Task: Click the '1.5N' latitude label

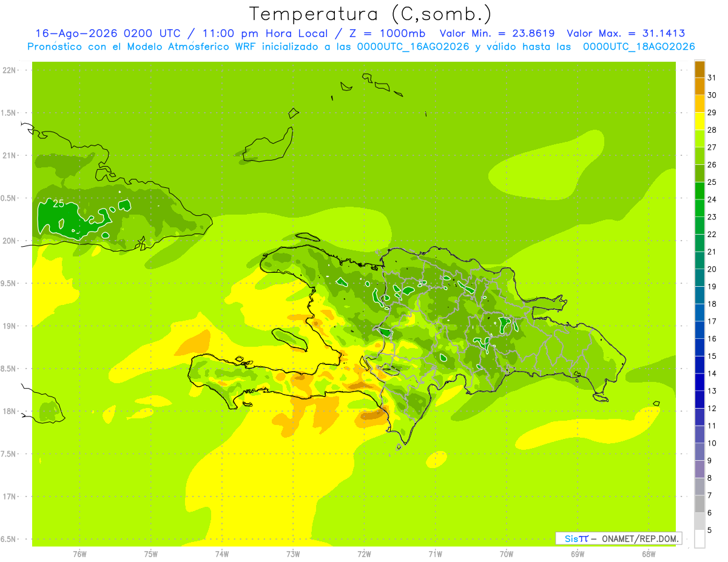Action: pyautogui.click(x=8, y=113)
